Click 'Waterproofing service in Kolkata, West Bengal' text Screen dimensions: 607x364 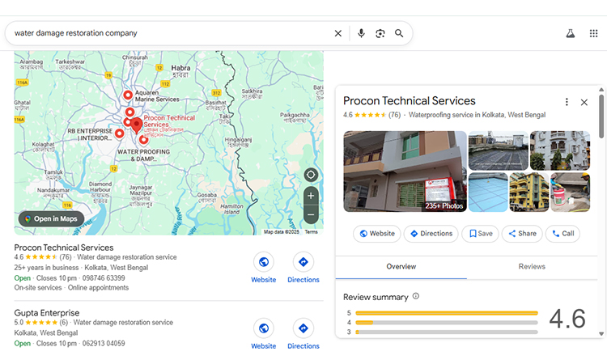(x=477, y=115)
